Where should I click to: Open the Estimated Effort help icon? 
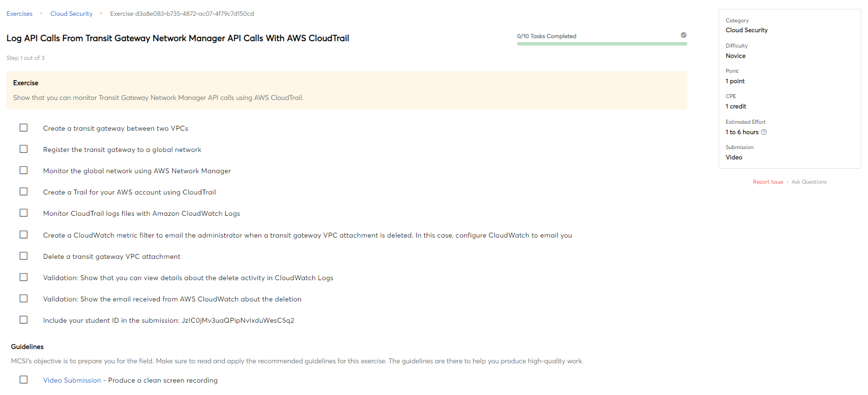click(764, 132)
